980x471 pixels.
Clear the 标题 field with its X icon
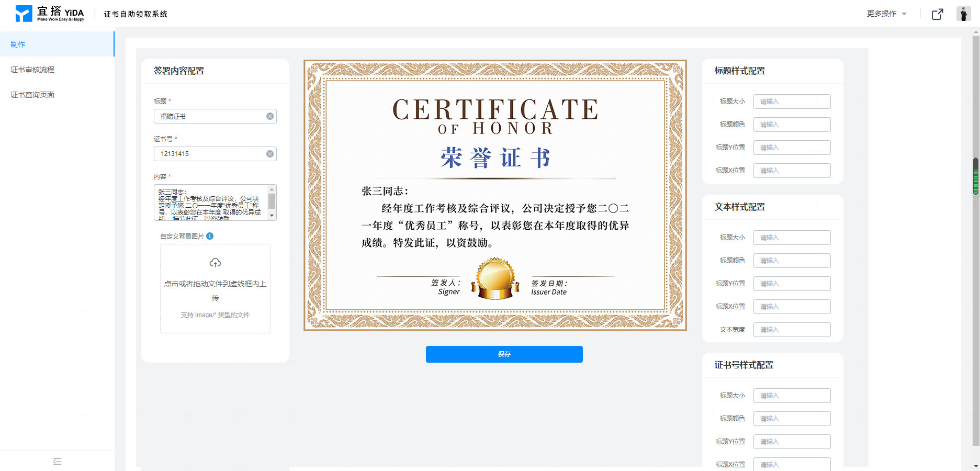pyautogui.click(x=270, y=116)
